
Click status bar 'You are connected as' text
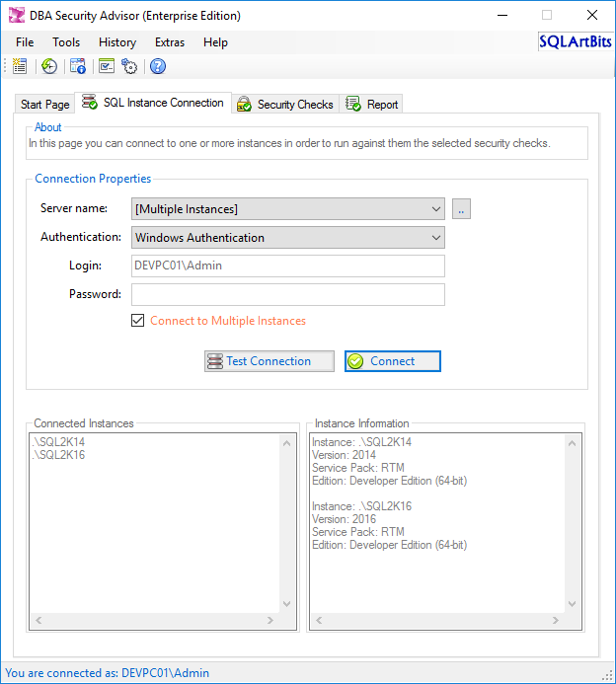click(107, 673)
